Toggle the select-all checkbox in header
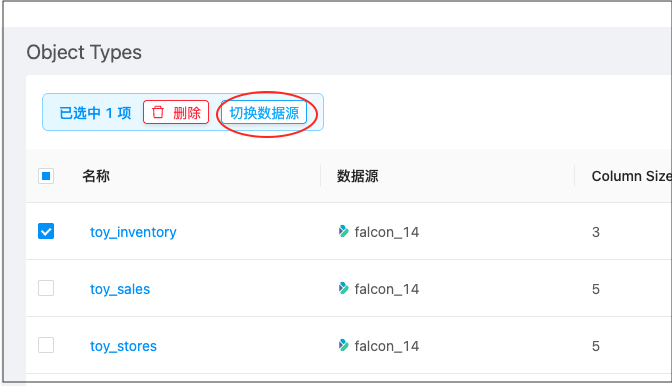The height and width of the screenshot is (386, 672). (x=46, y=176)
